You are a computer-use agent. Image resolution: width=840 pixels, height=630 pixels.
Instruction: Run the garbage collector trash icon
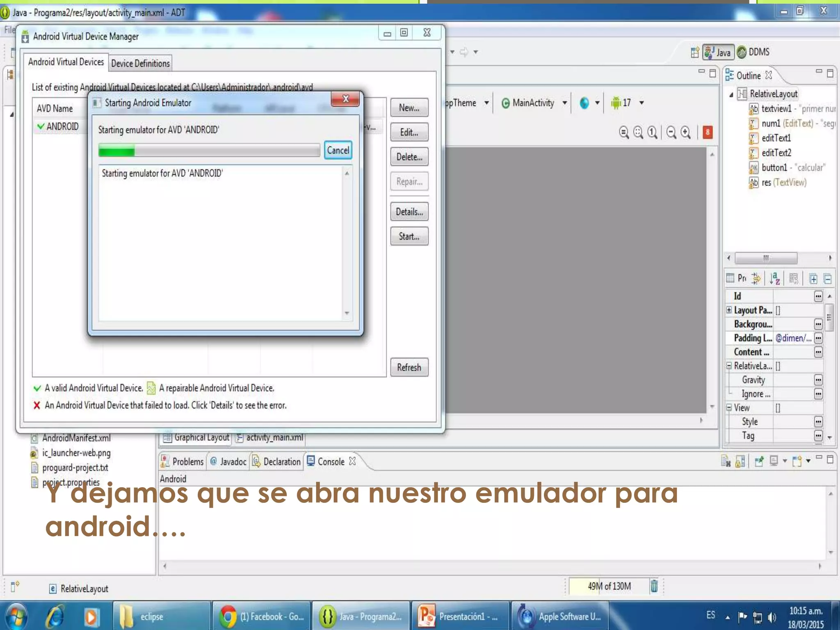tap(654, 586)
